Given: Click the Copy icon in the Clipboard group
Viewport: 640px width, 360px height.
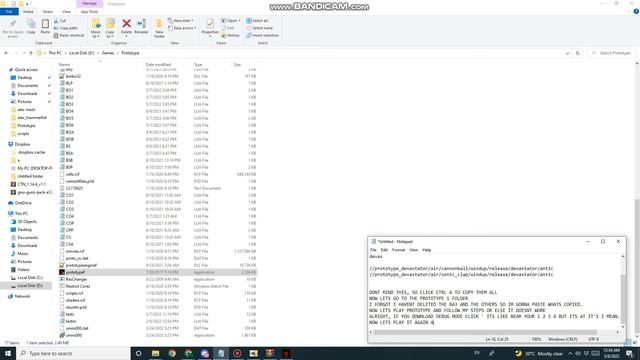Looking at the screenshot, I should click(31, 27).
